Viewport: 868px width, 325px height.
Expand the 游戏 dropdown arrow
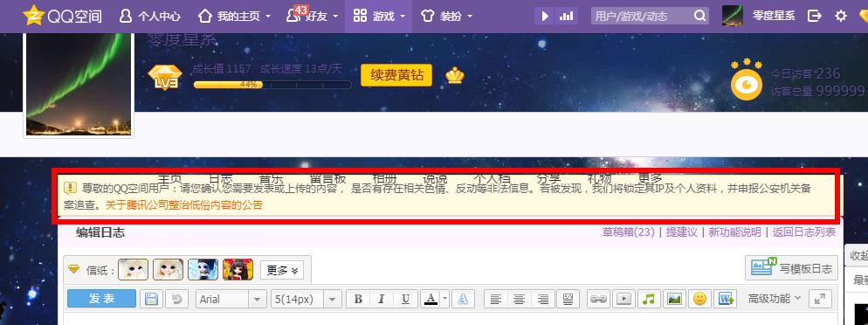point(403,17)
